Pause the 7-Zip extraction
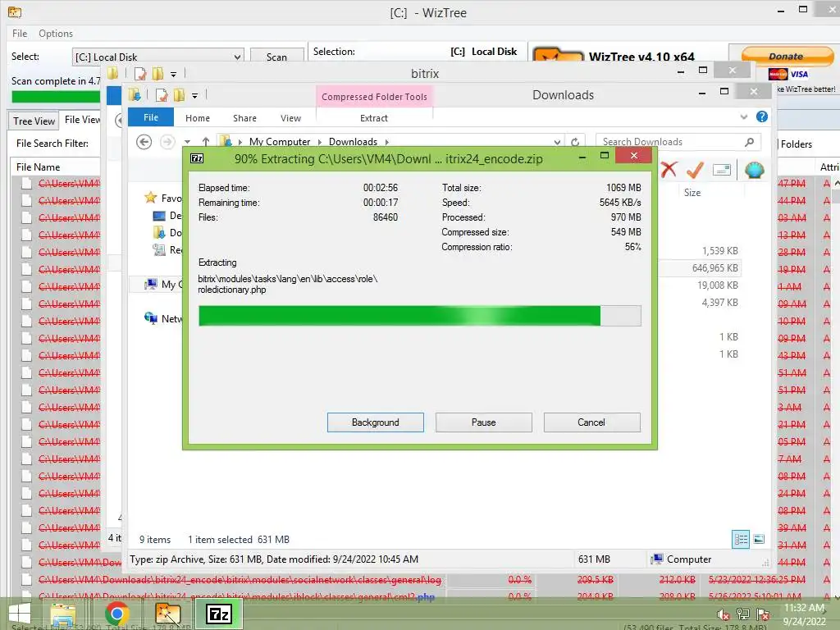The image size is (840, 630). [x=483, y=422]
